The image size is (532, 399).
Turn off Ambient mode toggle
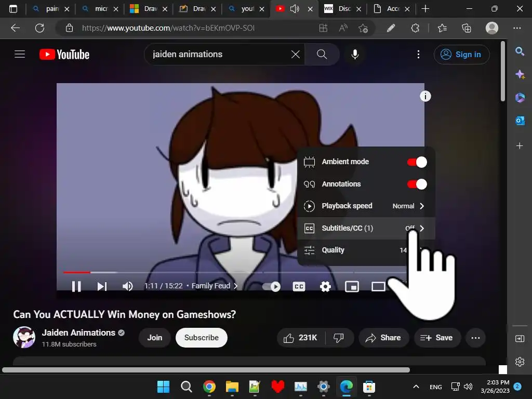(417, 162)
